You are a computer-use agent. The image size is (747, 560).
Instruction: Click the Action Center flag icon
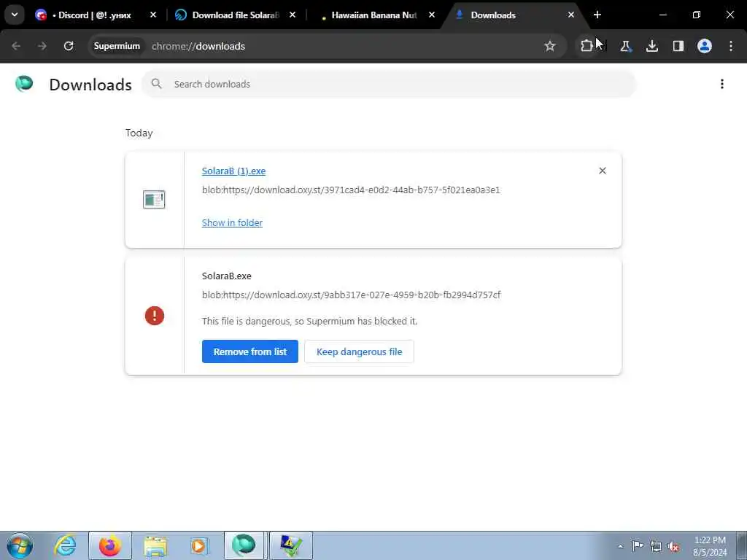coord(638,545)
